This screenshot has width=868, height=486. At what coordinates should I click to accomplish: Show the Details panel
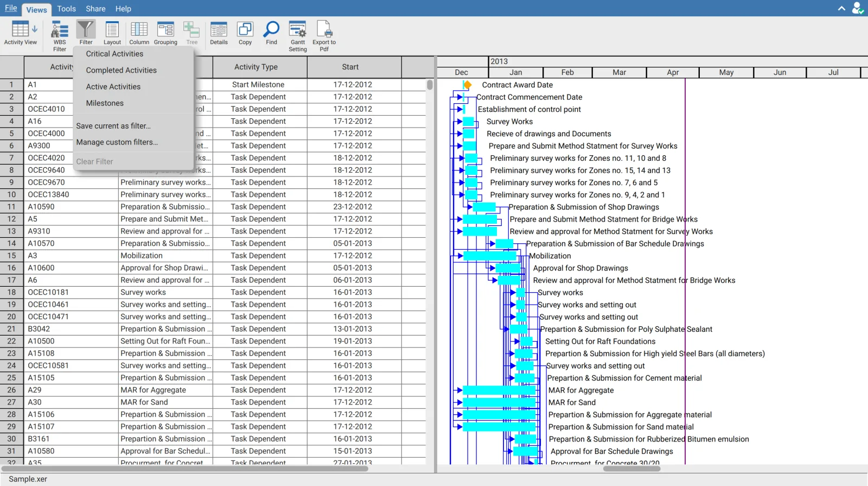tap(219, 33)
